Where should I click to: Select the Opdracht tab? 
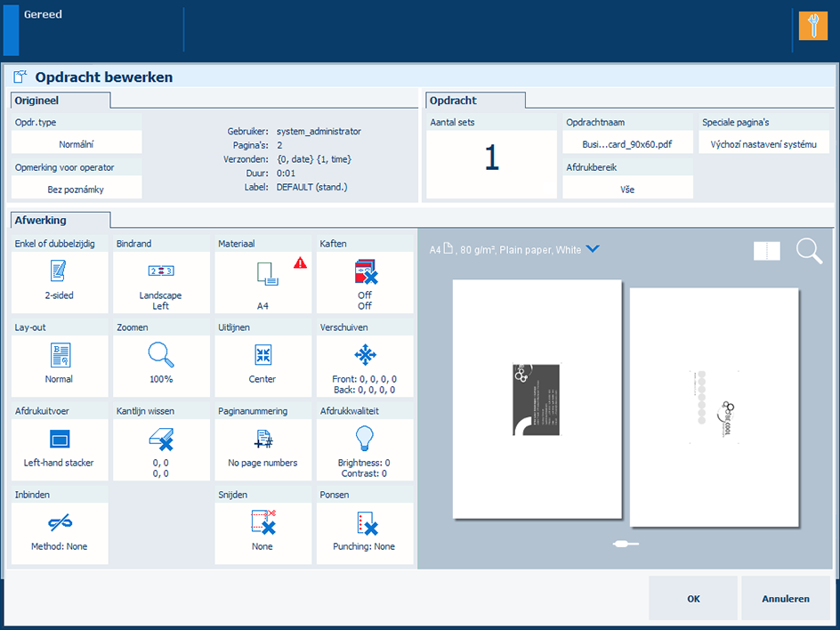pos(475,101)
